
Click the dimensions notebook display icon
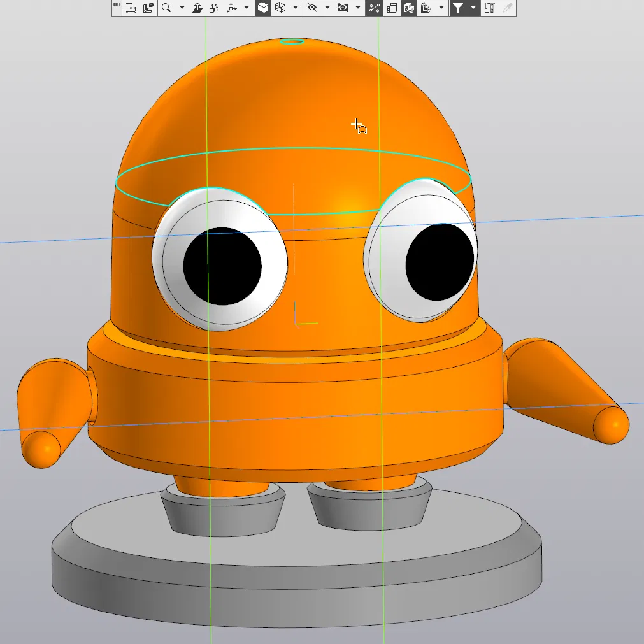(392, 8)
